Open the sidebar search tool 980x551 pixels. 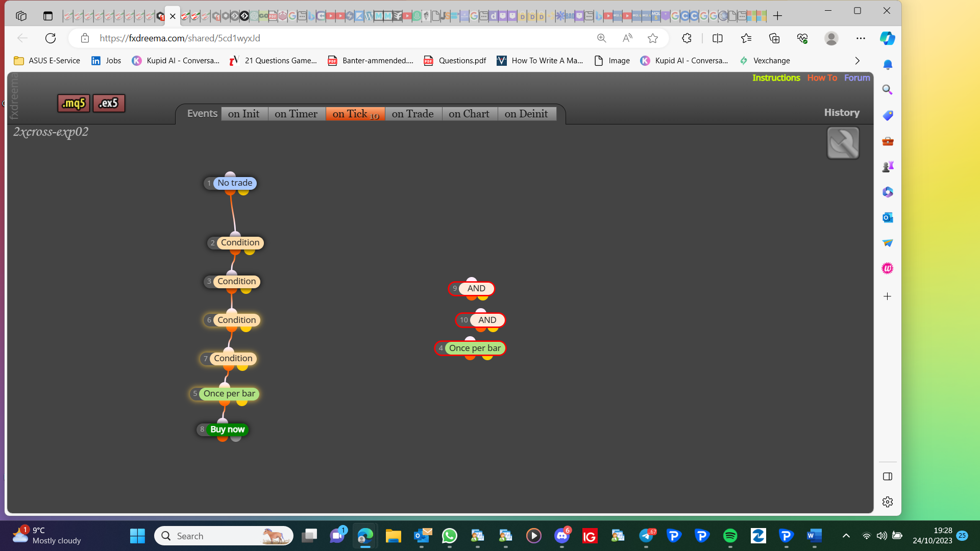888,90
